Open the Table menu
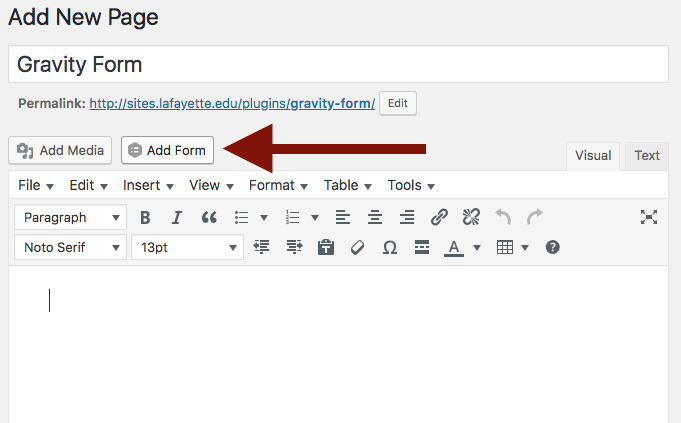681x423 pixels. pos(347,185)
